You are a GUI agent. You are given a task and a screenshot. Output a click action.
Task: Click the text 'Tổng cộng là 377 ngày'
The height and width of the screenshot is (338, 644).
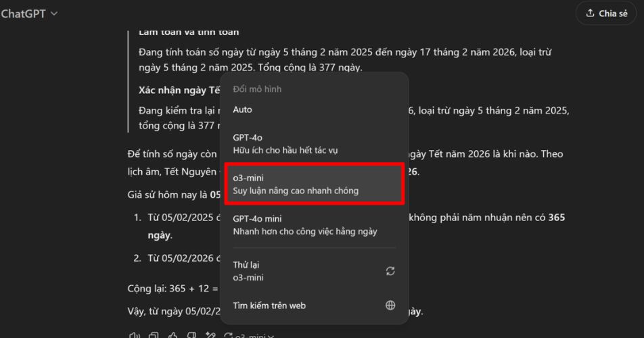click(x=310, y=68)
